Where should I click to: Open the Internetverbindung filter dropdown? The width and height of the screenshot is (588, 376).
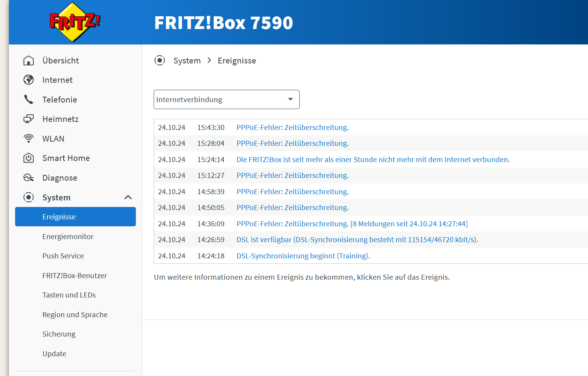coord(226,99)
